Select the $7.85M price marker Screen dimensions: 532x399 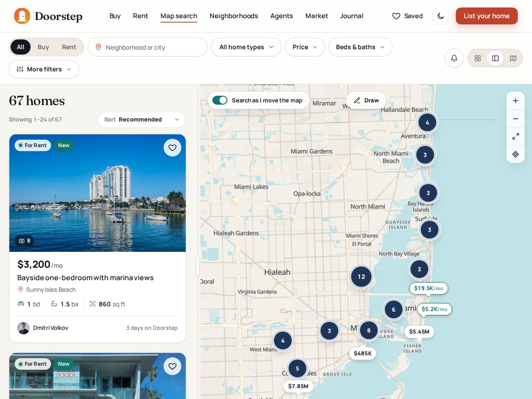(298, 386)
